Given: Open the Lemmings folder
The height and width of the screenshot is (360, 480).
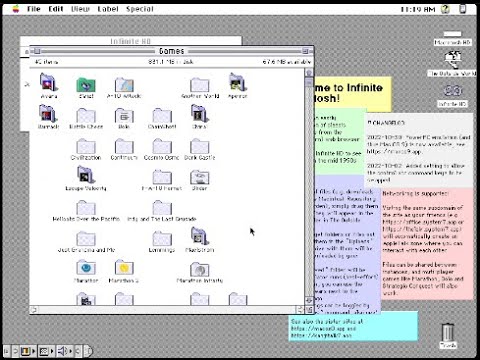Looking at the screenshot, I should (162, 239).
